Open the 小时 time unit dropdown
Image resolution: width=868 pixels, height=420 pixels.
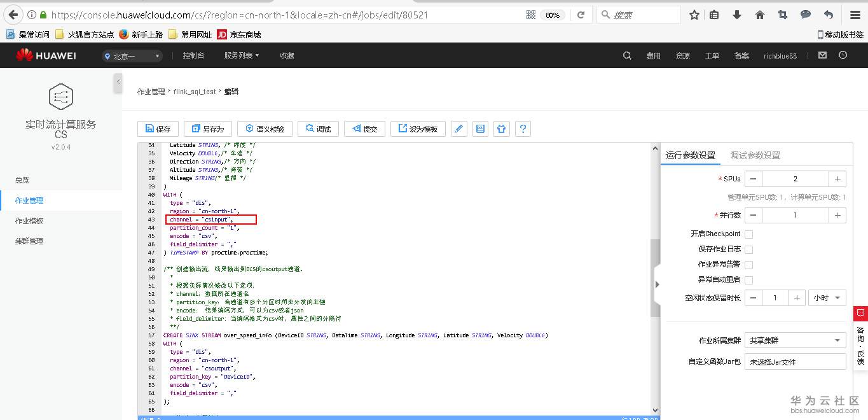pyautogui.click(x=827, y=298)
